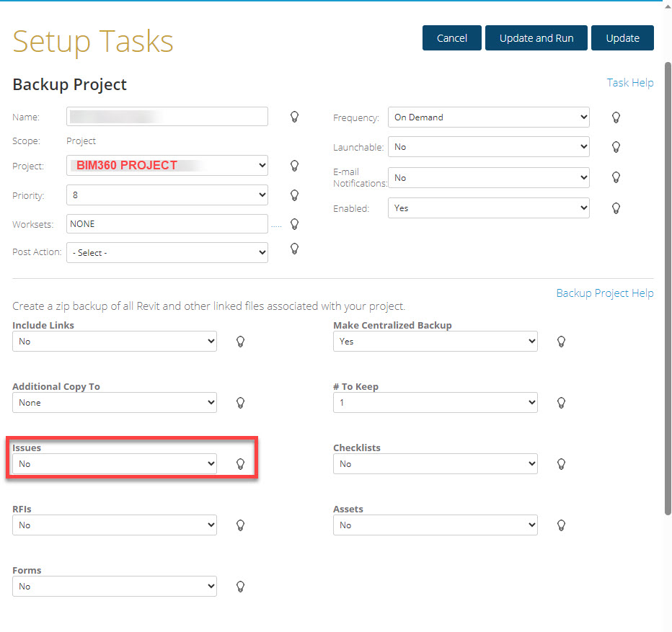Click the lightbulb hint next to Name field
Viewport: 672px width, 632px height.
[294, 117]
